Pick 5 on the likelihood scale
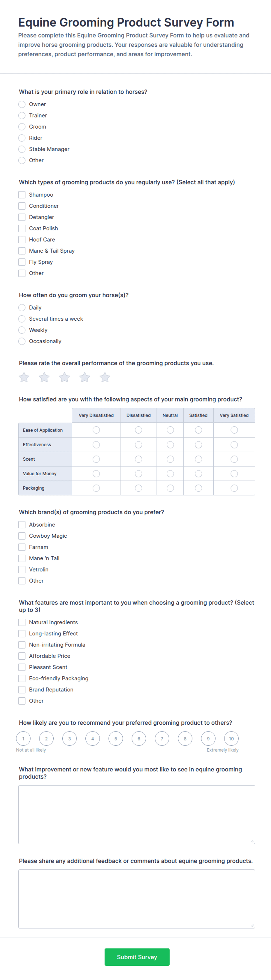The width and height of the screenshot is (271, 980). point(116,738)
